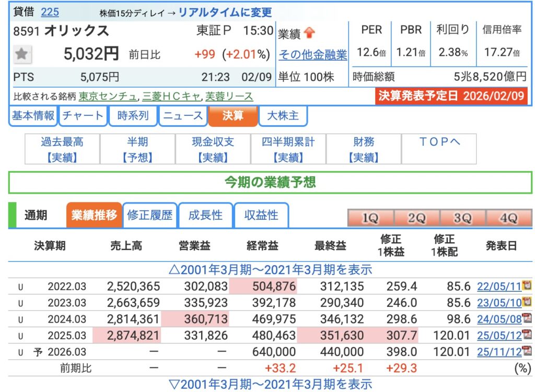Click the red up-arrow icon next to 業績
535x392 pixels.
pos(309,33)
